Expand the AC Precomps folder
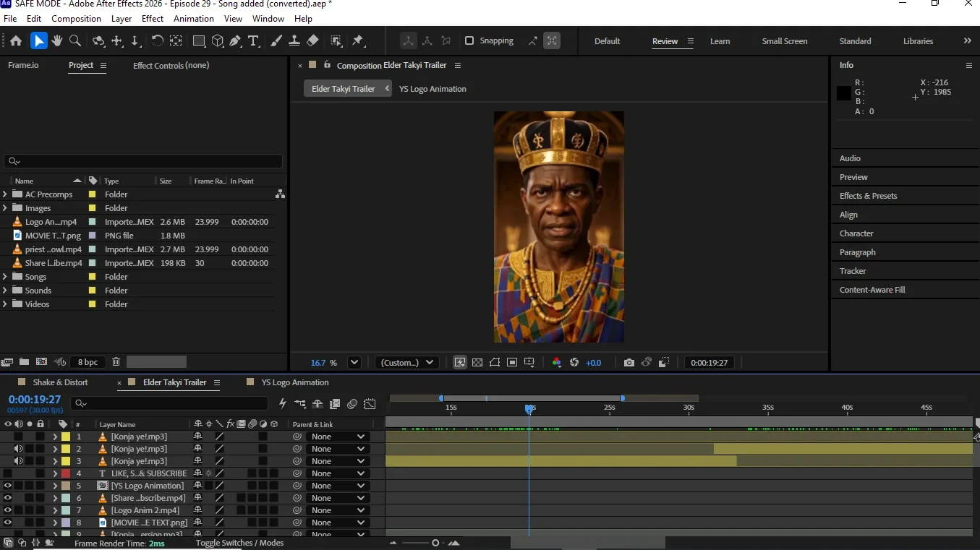This screenshot has width=980, height=550. pyautogui.click(x=5, y=194)
